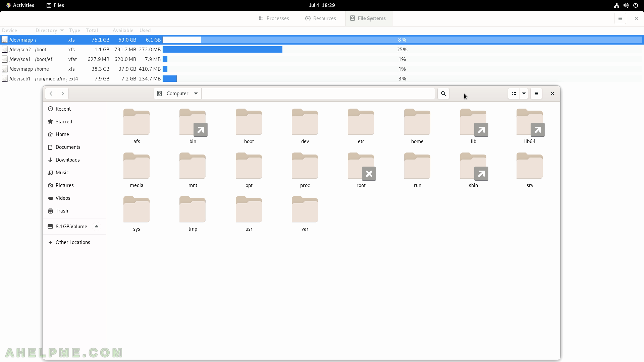Open Other Locations in sidebar

coord(74,242)
